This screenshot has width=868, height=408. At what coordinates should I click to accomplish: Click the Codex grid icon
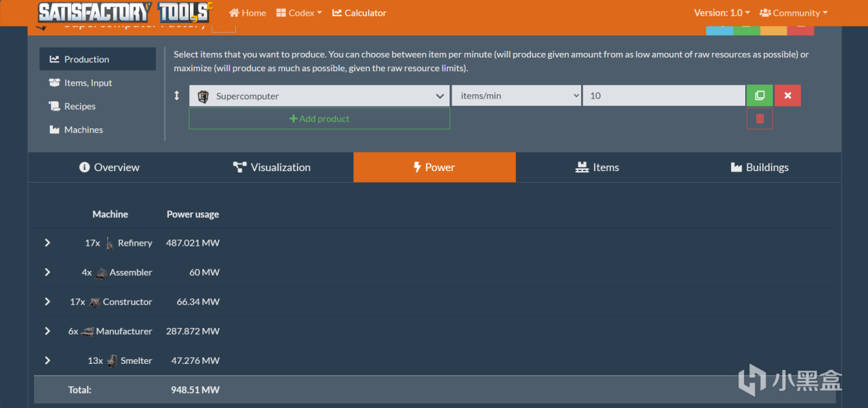[x=281, y=13]
